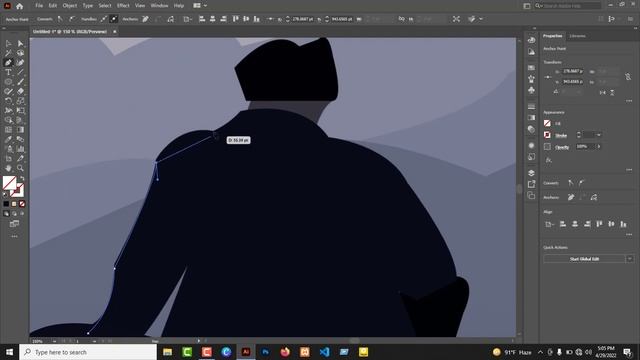
Task: Click the Stroke swatch in toolbar
Action: click(17, 191)
